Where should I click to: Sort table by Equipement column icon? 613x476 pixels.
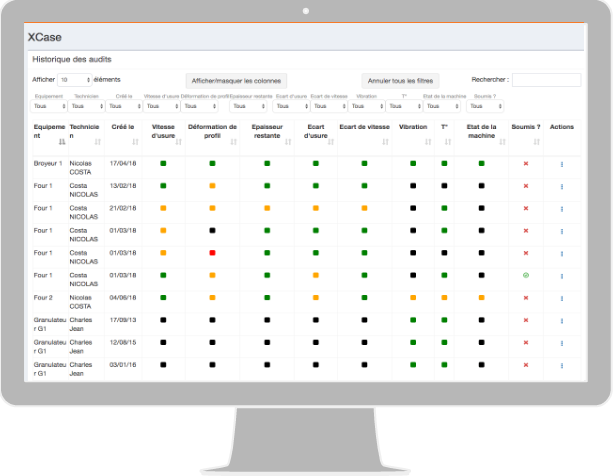tap(48, 143)
